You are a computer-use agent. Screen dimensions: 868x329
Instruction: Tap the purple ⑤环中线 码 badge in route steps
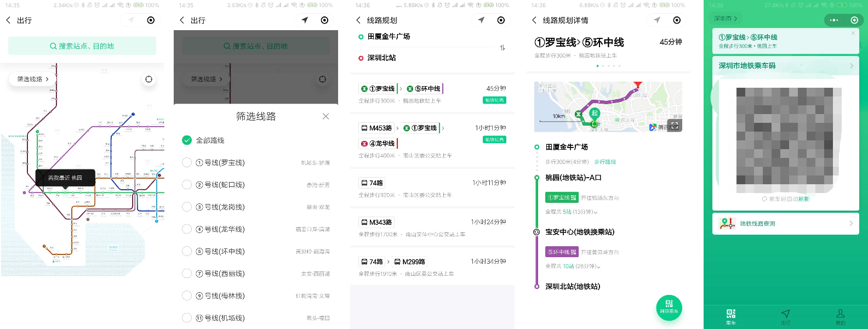point(562,252)
